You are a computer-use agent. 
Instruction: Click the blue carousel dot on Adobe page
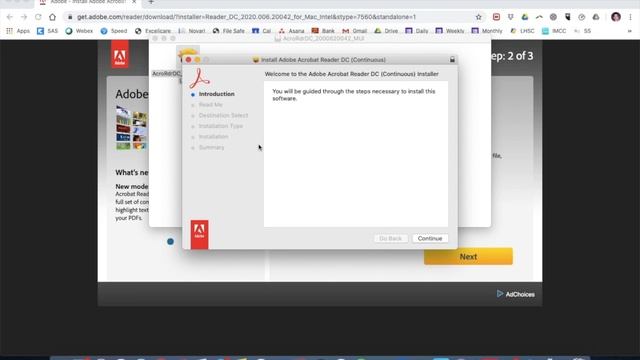click(170, 242)
